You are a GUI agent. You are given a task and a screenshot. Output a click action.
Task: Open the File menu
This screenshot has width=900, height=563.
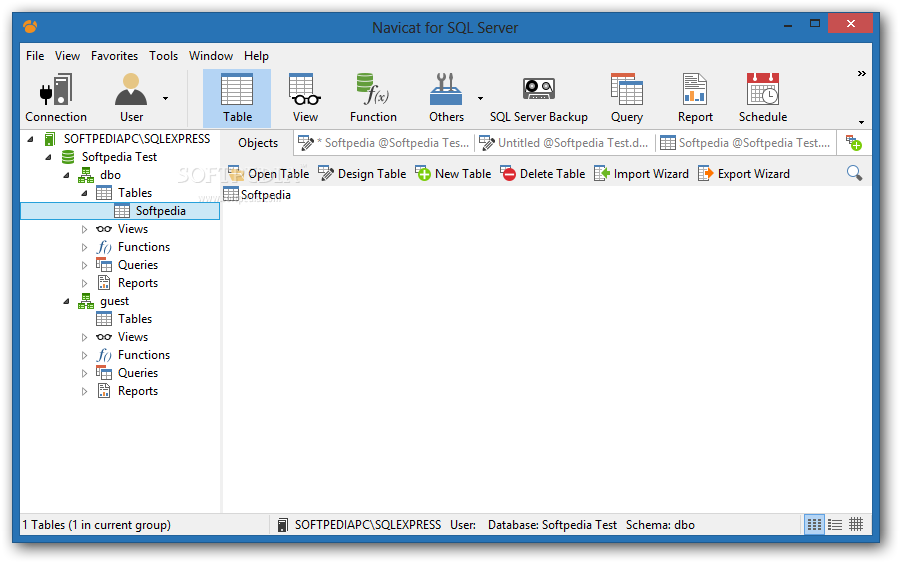point(35,56)
